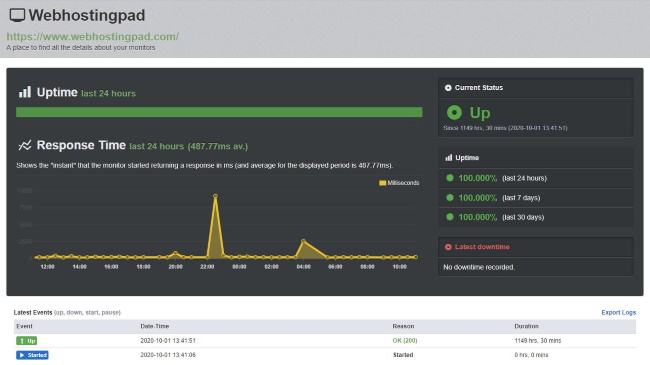
Task: Click the green 24-hour uptime bar
Action: [219, 112]
